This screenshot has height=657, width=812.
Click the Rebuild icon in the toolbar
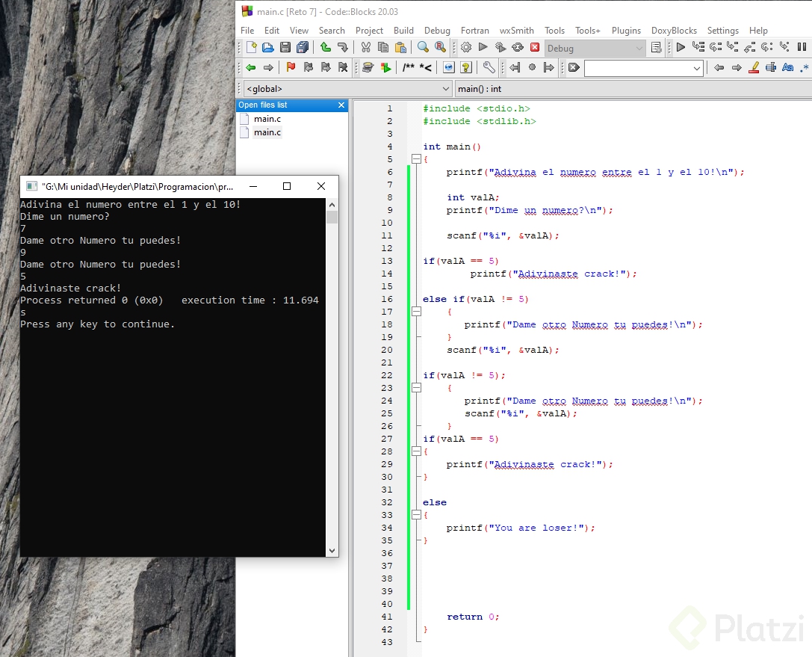click(x=517, y=48)
